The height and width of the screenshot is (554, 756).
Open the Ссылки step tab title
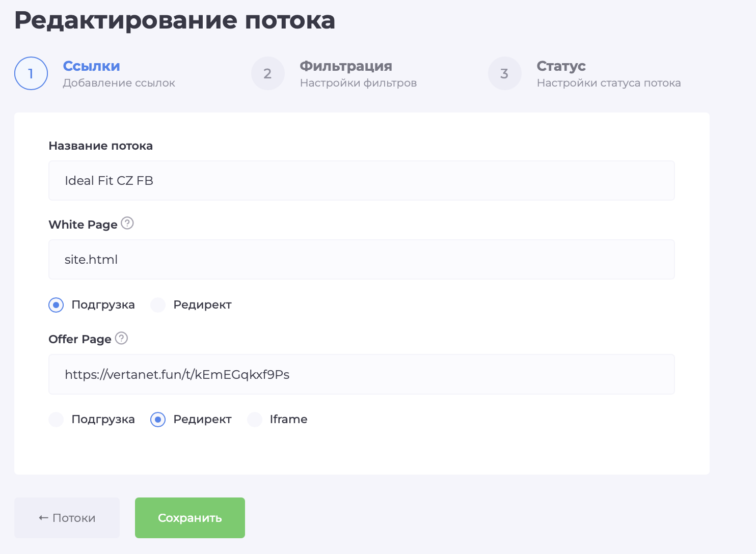92,66
